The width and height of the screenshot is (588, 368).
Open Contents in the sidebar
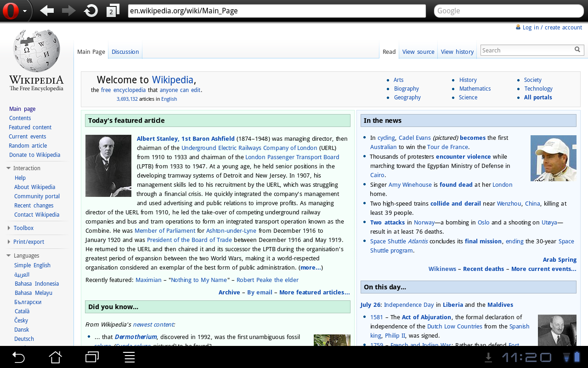pyautogui.click(x=20, y=118)
